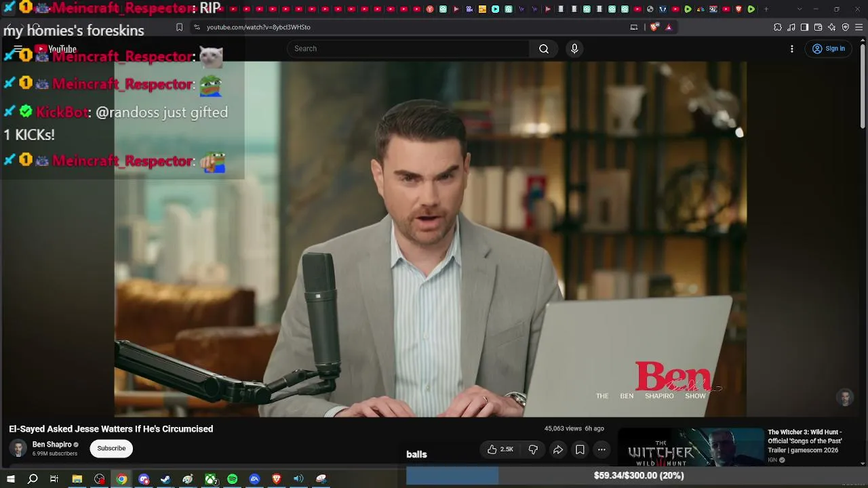Subscribe to Ben Shapiro's channel

click(111, 448)
